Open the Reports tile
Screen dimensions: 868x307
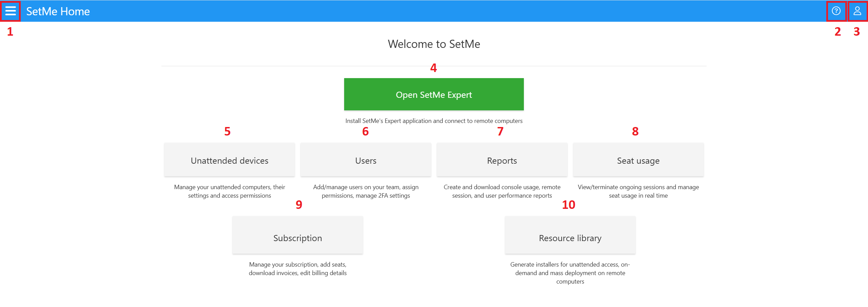point(502,160)
